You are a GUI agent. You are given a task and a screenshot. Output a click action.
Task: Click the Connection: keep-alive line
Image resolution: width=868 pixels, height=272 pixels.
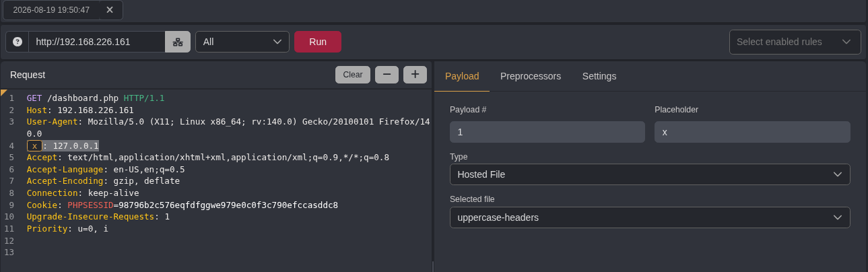(x=83, y=193)
